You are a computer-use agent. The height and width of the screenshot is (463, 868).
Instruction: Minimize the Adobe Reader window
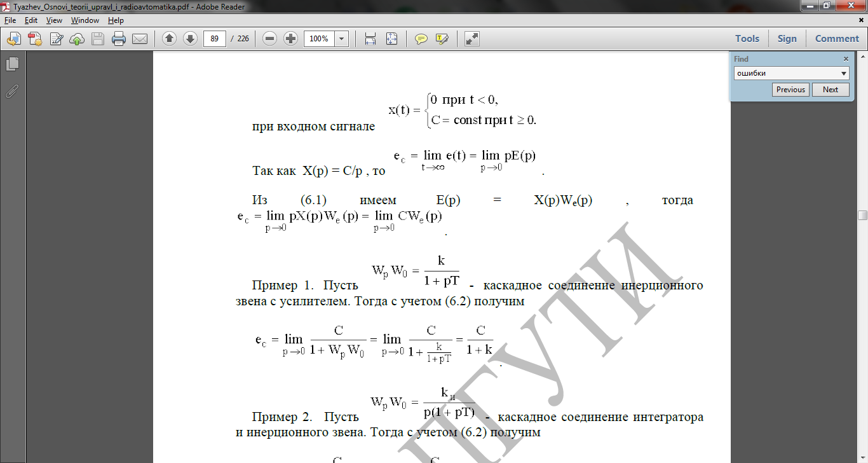coord(808,6)
